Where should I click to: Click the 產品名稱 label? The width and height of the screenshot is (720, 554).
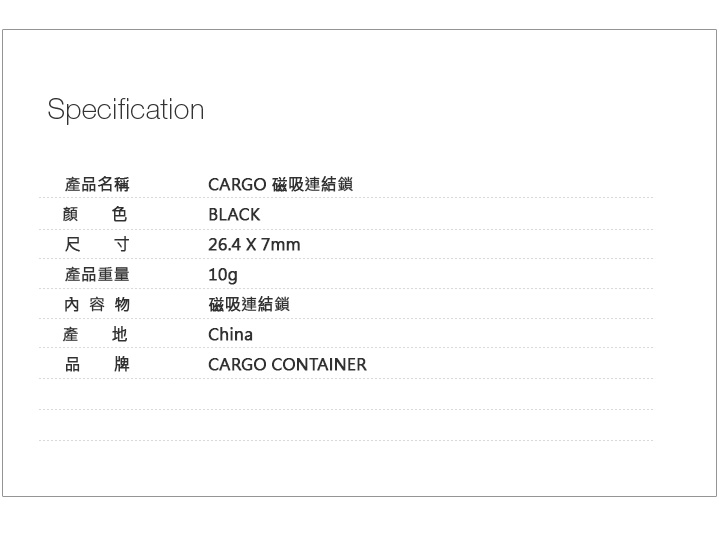click(97, 184)
